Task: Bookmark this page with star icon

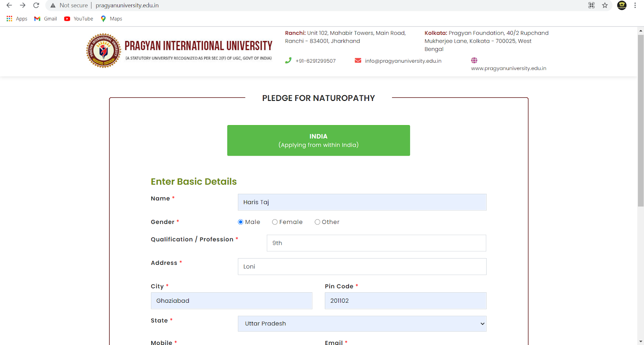Action: pos(605,5)
